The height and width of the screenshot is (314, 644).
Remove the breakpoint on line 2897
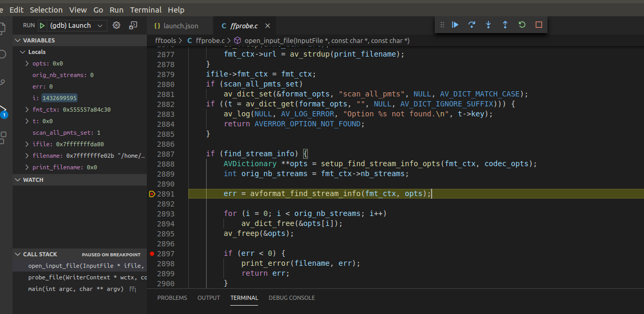[x=152, y=254]
